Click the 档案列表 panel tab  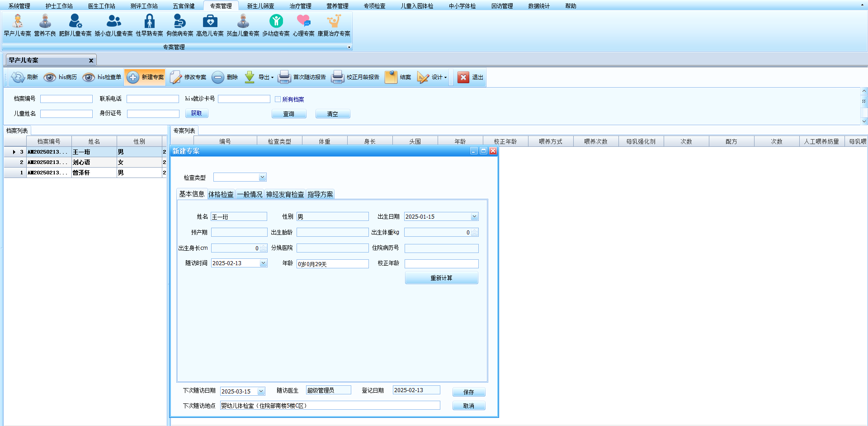point(17,131)
